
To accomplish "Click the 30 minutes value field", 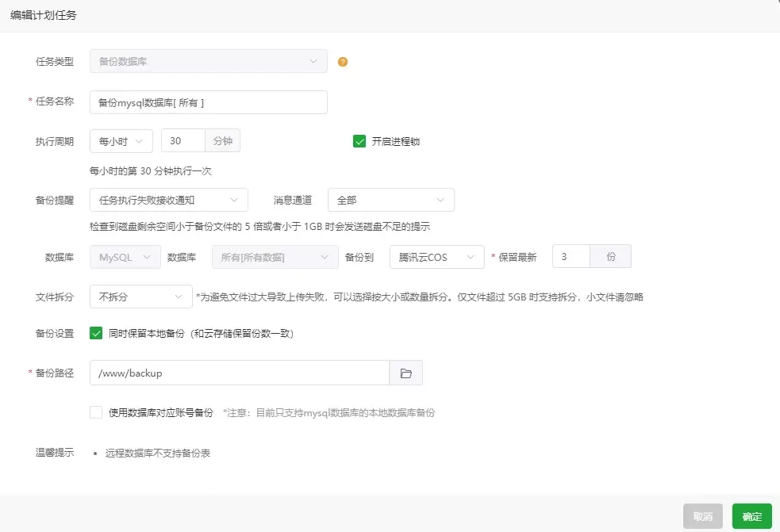I will (x=183, y=141).
